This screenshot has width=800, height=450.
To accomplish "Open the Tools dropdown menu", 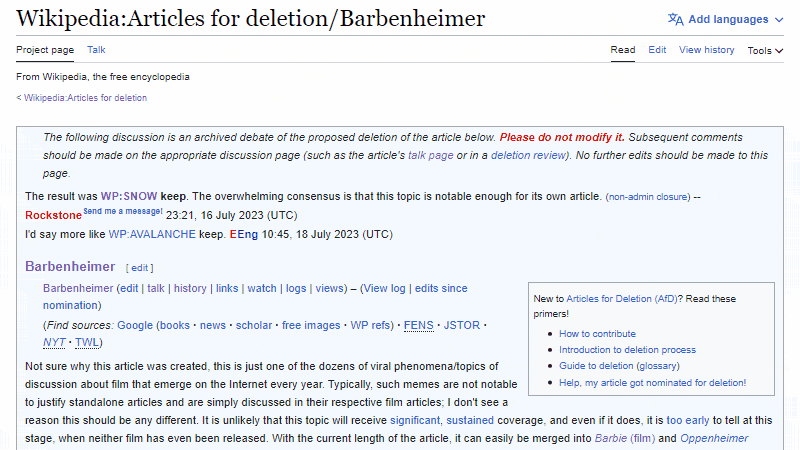I will (x=765, y=50).
